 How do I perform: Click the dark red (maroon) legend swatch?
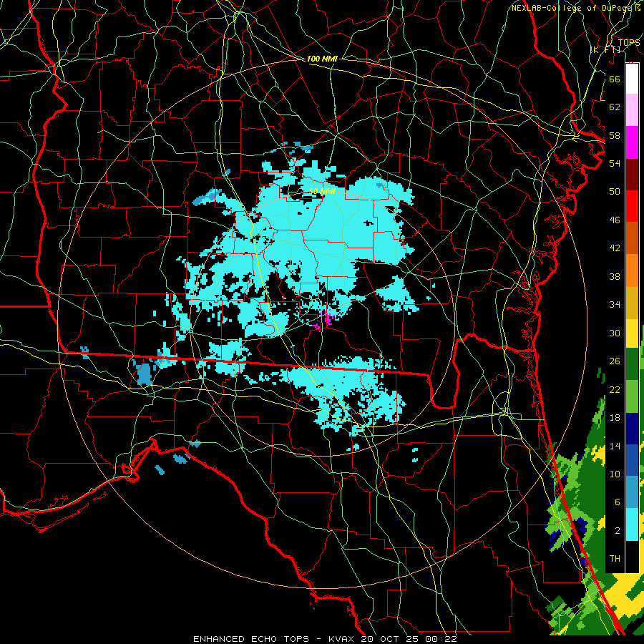[x=632, y=175]
